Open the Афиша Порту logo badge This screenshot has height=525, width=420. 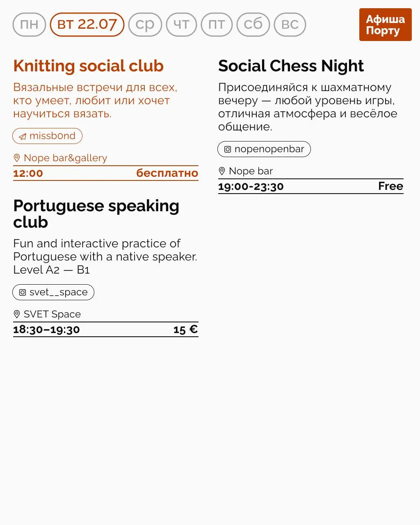click(x=385, y=25)
